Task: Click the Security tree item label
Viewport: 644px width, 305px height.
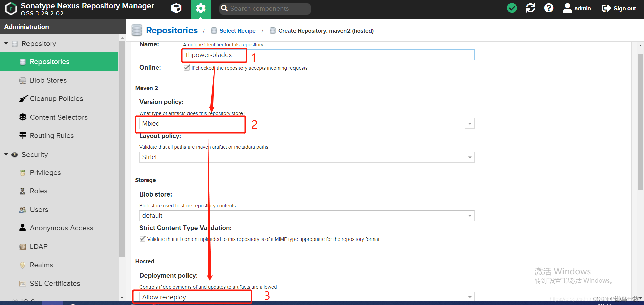Action: point(35,155)
